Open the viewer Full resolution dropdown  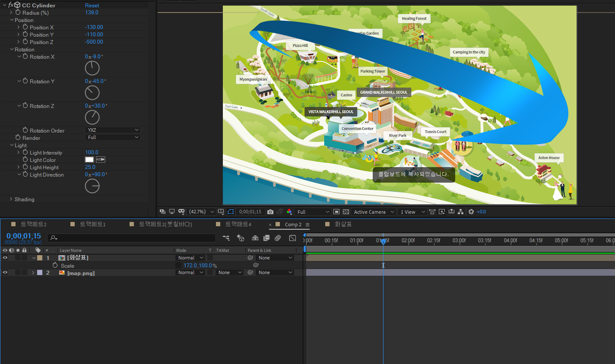click(313, 212)
